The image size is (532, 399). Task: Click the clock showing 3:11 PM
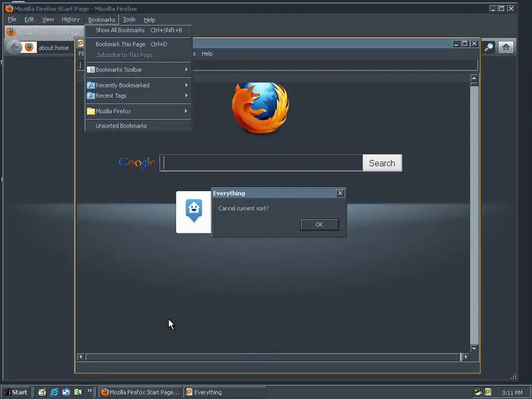point(512,393)
